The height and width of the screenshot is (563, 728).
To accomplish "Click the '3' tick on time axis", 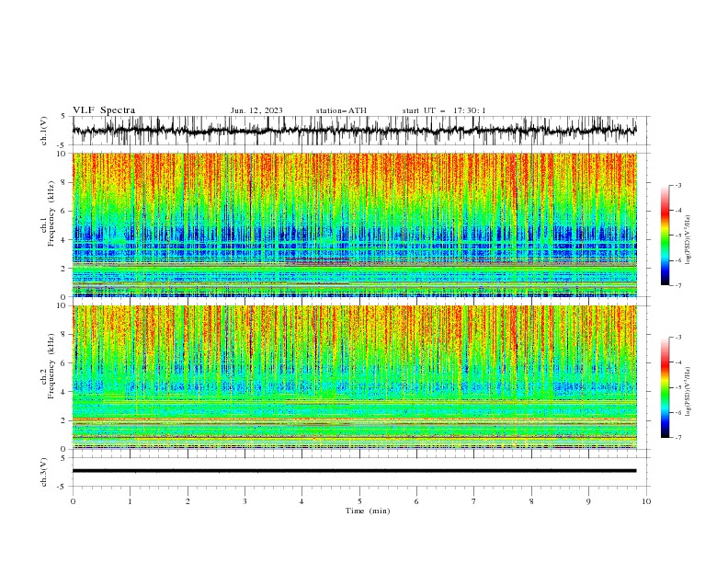I will [245, 501].
